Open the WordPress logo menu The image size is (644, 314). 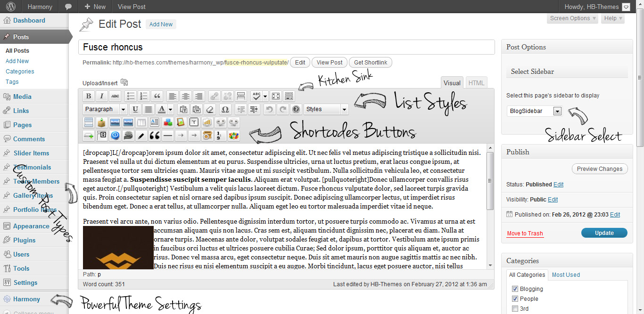coord(11,7)
